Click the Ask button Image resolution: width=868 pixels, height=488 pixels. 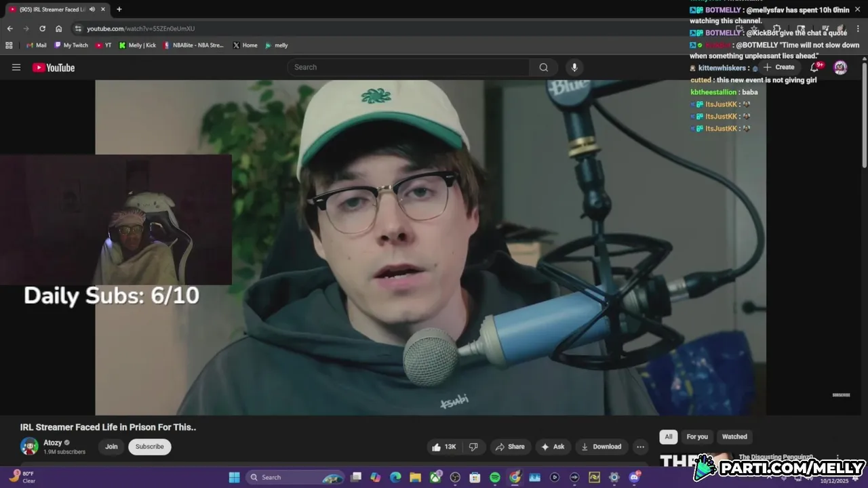pyautogui.click(x=553, y=447)
